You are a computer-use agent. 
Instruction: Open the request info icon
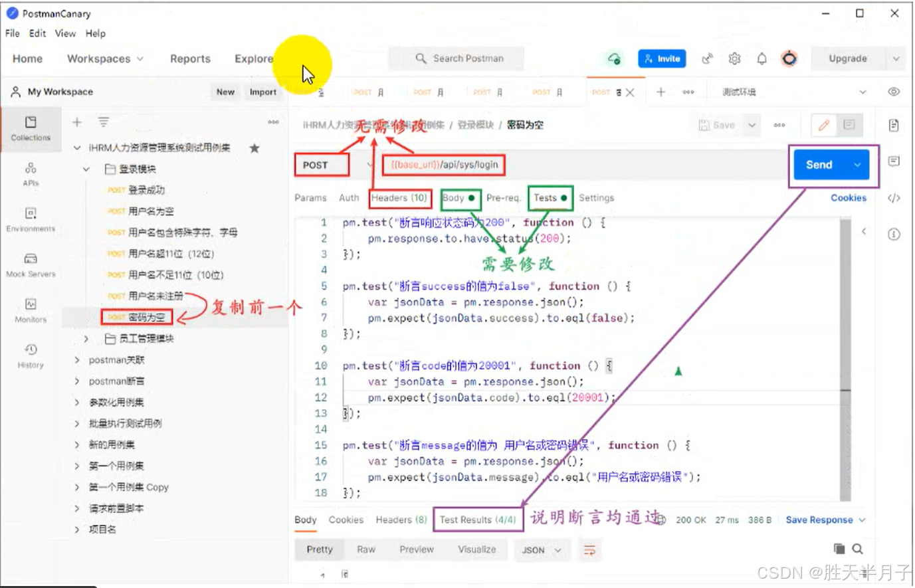(894, 234)
